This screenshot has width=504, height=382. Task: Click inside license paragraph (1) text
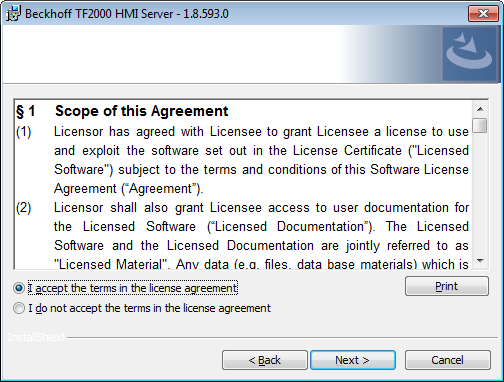[x=261, y=160]
